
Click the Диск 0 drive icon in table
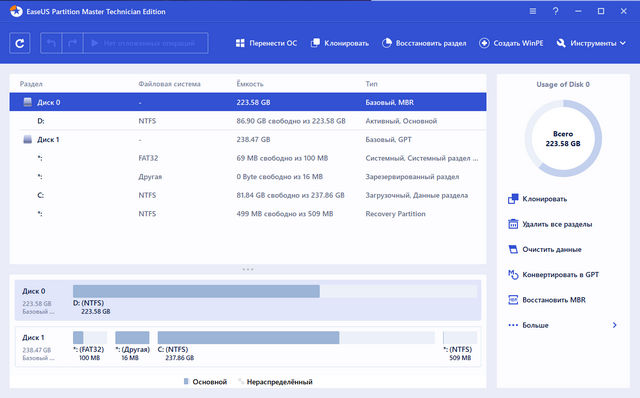click(x=27, y=102)
